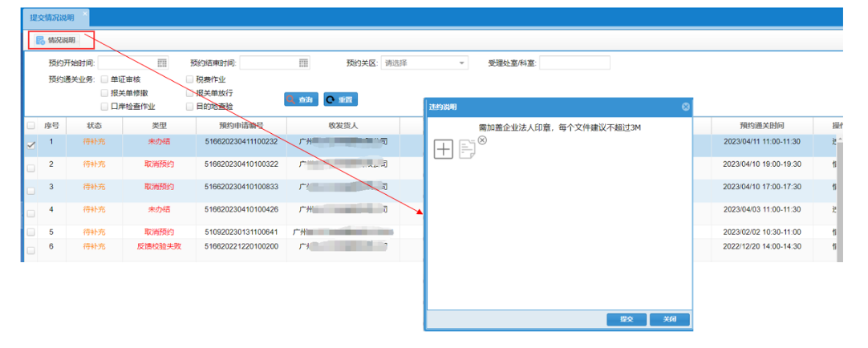Image resolution: width=868 pixels, height=348 pixels.
Task: Close the 提交情况说明 tab
Action: coord(85,14)
